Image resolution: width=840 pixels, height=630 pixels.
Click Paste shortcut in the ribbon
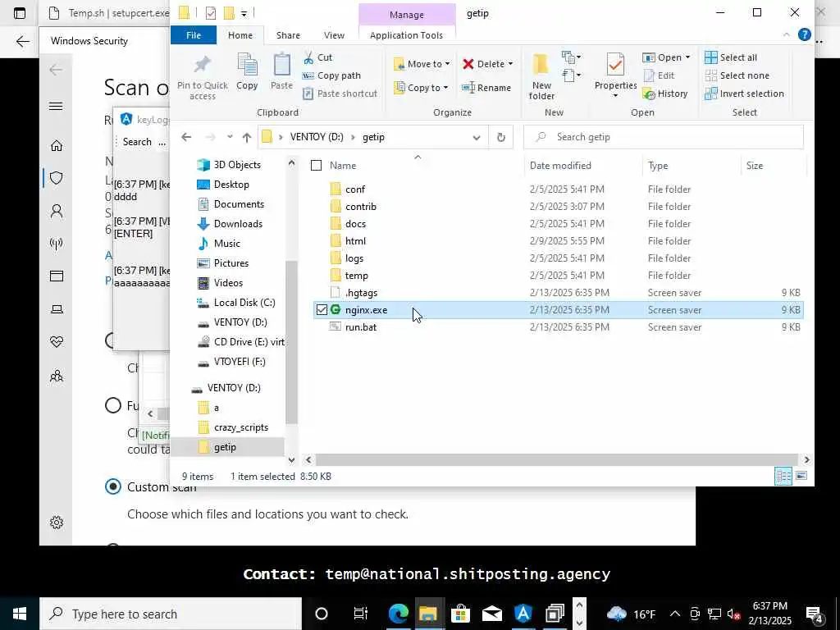tap(340, 94)
